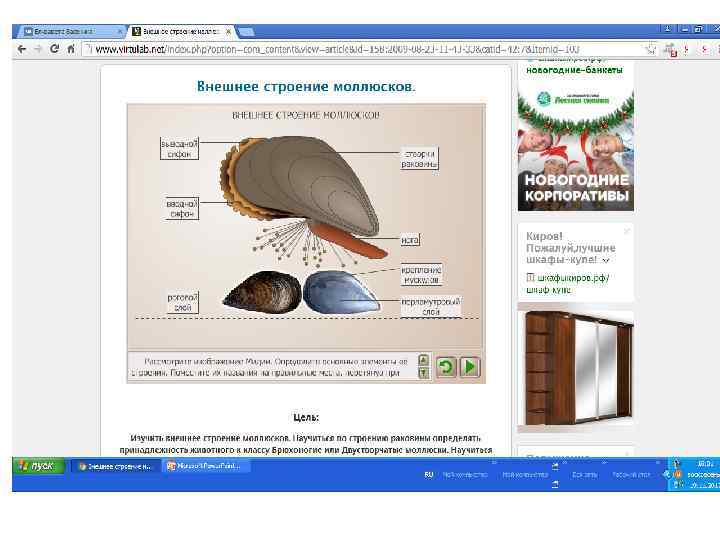Open the 'Новогодние корпоративы' banner ad
This screenshot has width=720, height=540.
[x=576, y=151]
